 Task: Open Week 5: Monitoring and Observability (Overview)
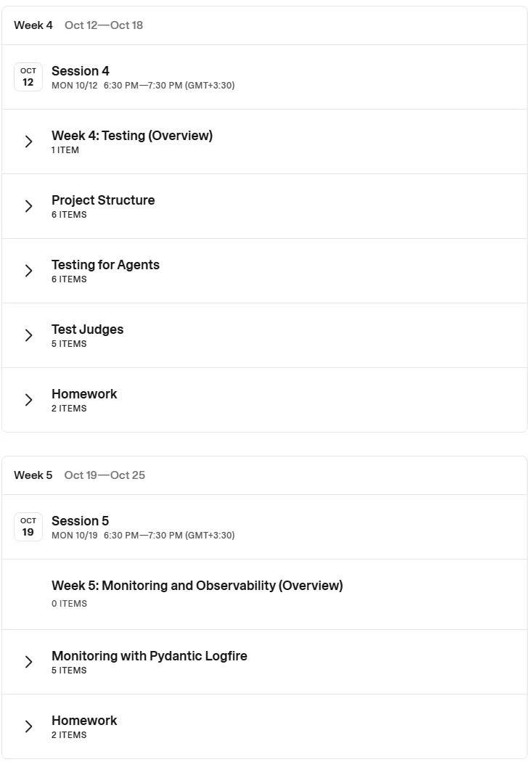(x=197, y=586)
